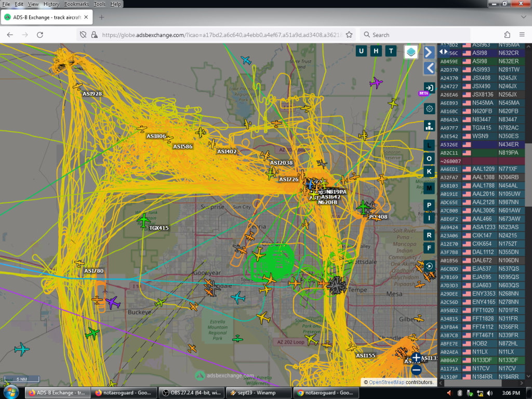The width and height of the screenshot is (532, 399).
Task: Select the HOB2 N872HL table row
Action: tap(482, 343)
